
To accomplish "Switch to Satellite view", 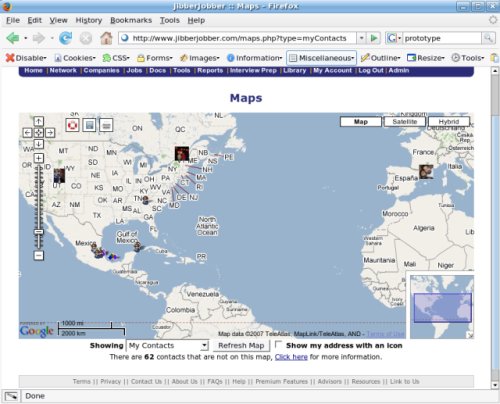I will (405, 122).
